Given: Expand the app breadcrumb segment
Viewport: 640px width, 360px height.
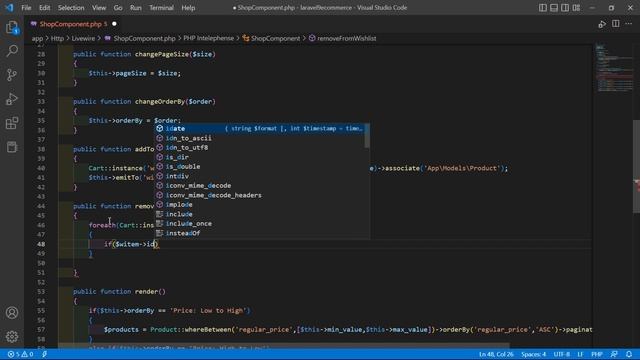Looking at the screenshot, I should click(x=37, y=38).
